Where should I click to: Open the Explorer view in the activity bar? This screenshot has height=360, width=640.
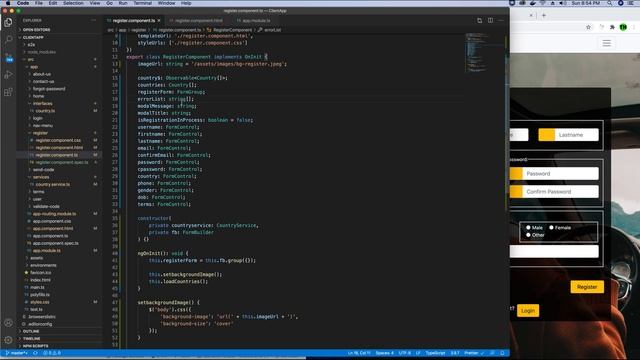coord(8,22)
